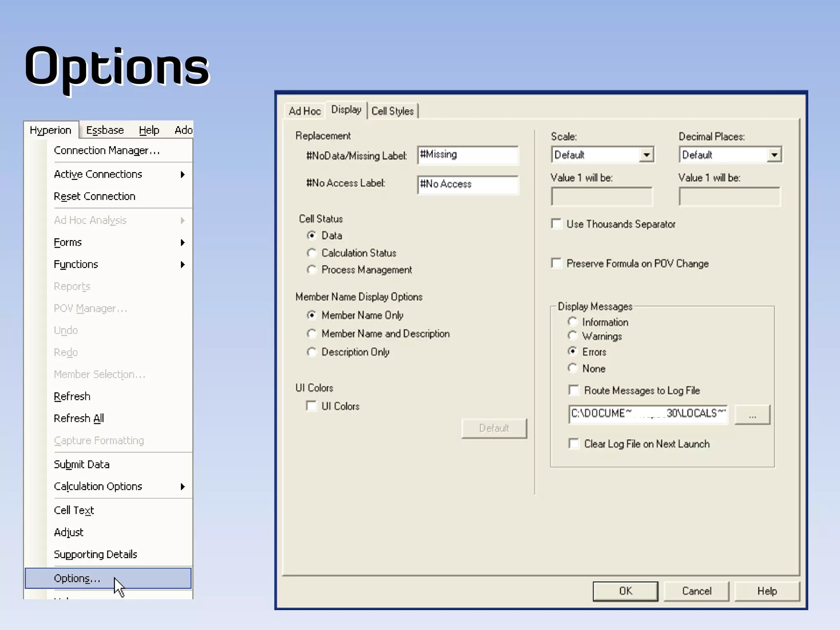The height and width of the screenshot is (630, 840).
Task: Enable Use Thousands Separator checkbox
Action: [557, 224]
